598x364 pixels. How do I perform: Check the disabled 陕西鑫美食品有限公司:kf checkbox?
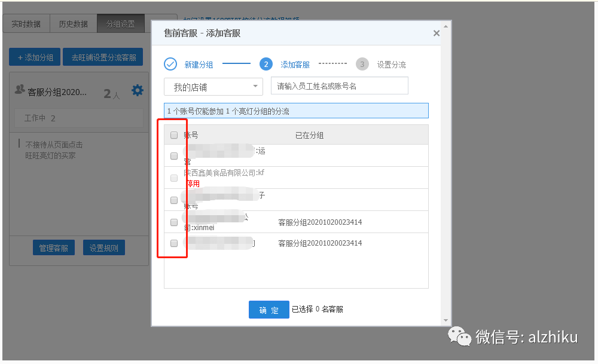click(174, 178)
